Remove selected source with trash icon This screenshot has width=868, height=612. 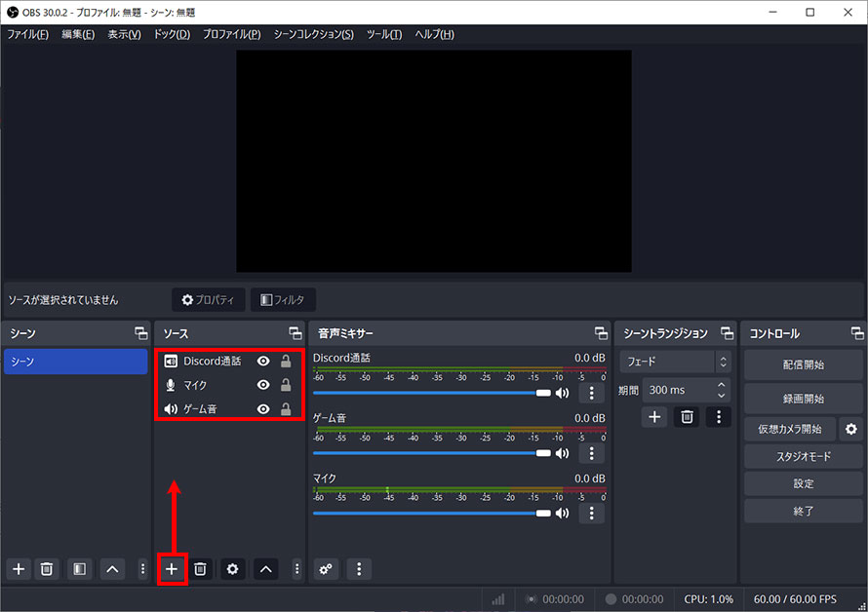[x=200, y=569]
